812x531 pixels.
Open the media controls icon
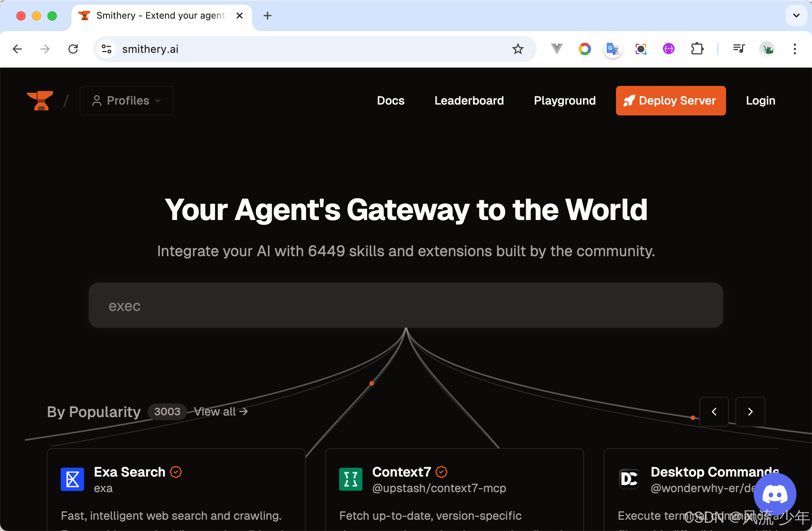click(x=738, y=49)
